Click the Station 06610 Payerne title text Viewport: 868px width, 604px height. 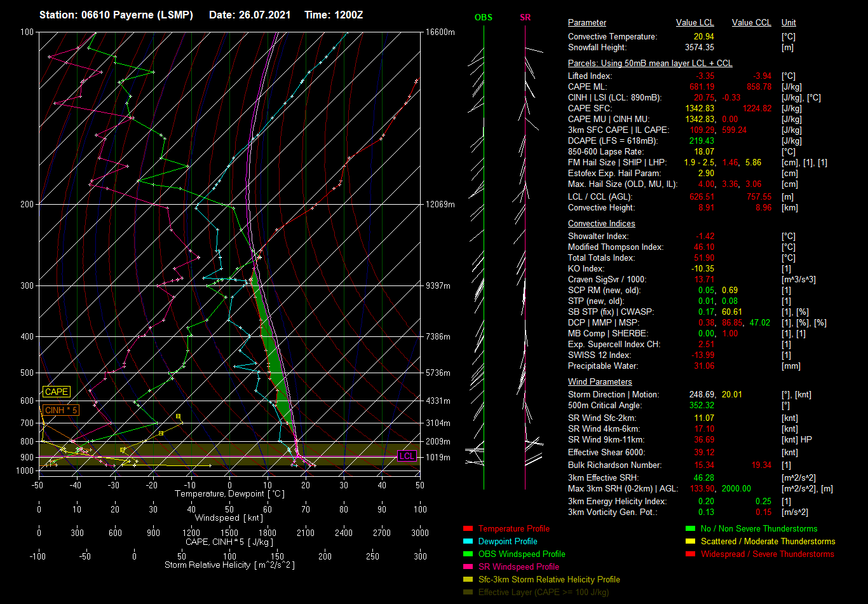[x=116, y=15]
